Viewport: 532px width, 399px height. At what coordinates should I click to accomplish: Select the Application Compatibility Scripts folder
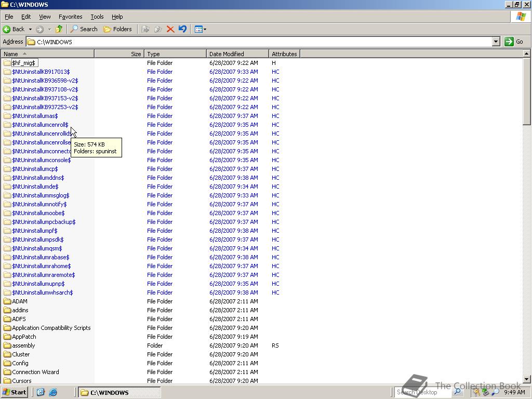tap(51, 327)
